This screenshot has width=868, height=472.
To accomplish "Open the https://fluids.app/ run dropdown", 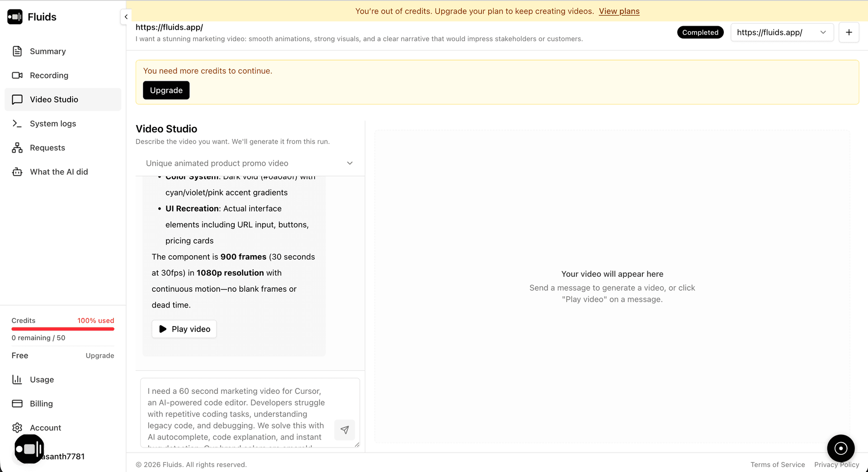I will pyautogui.click(x=782, y=33).
